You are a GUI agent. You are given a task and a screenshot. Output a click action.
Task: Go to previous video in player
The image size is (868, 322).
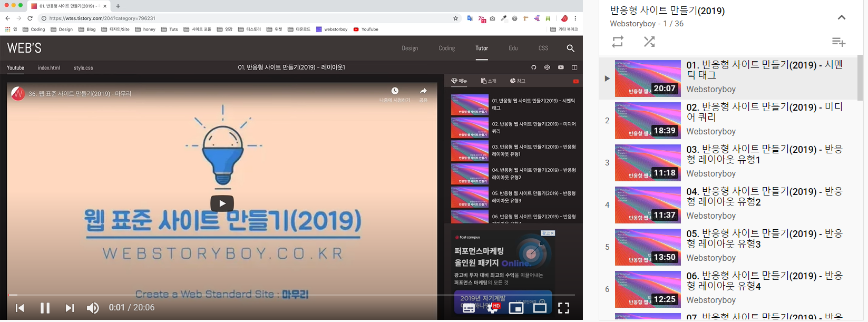[x=20, y=308]
